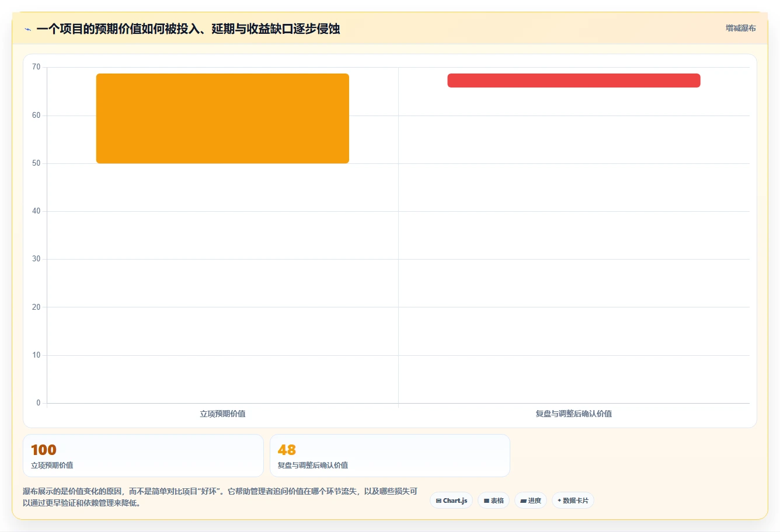Click y-axis tick label 0
The width and height of the screenshot is (780, 532).
(x=39, y=403)
